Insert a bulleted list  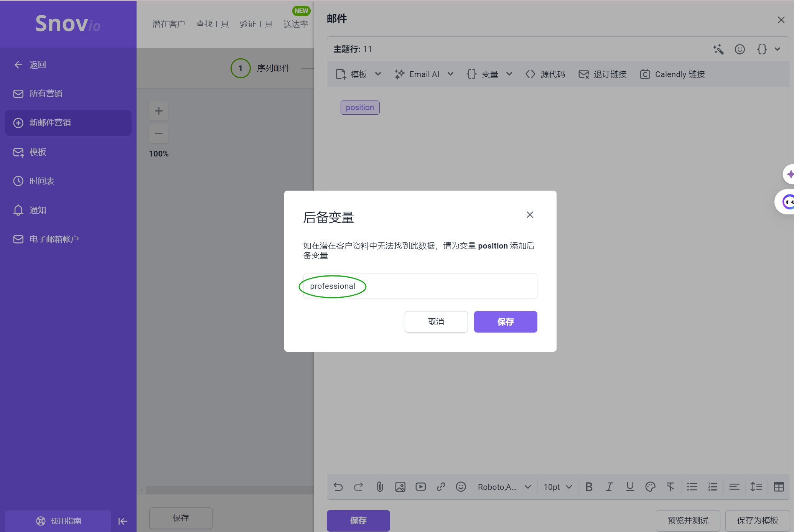pos(692,487)
